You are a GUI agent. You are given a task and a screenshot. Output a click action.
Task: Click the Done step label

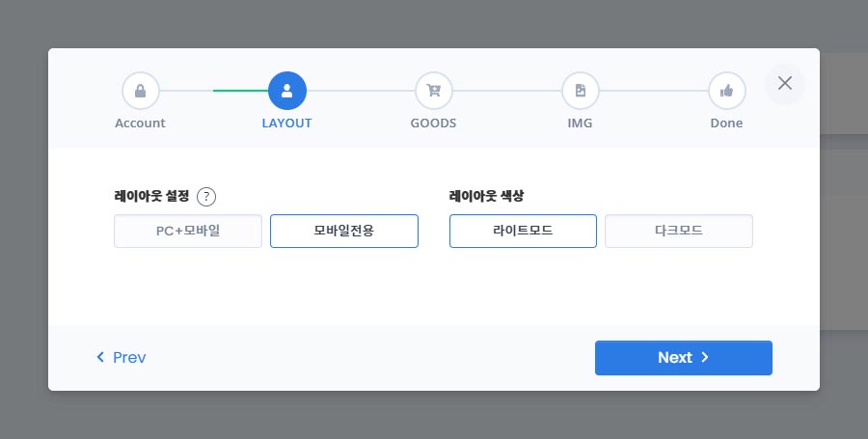click(726, 123)
